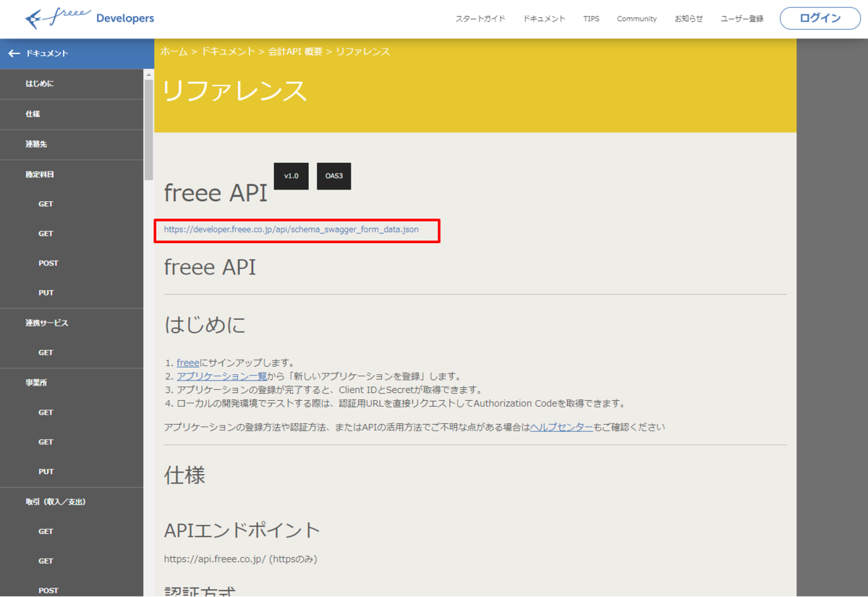Click the sidebar vertical scrollbar thumb
The width and height of the screenshot is (868, 597).
pos(148,130)
